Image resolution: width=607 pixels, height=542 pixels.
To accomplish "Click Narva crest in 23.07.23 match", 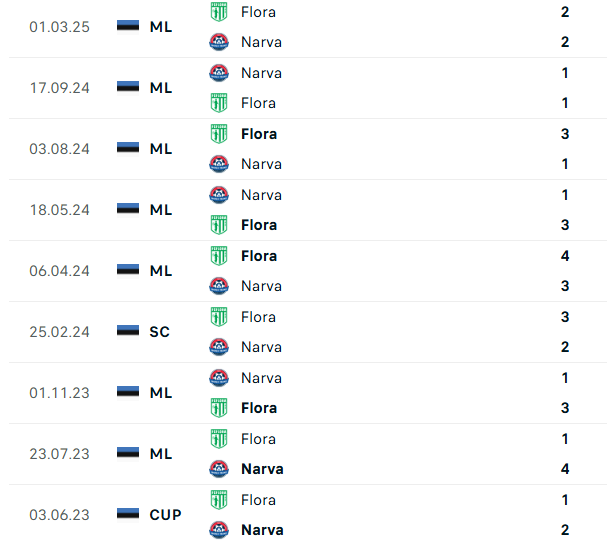I will pyautogui.click(x=219, y=469).
